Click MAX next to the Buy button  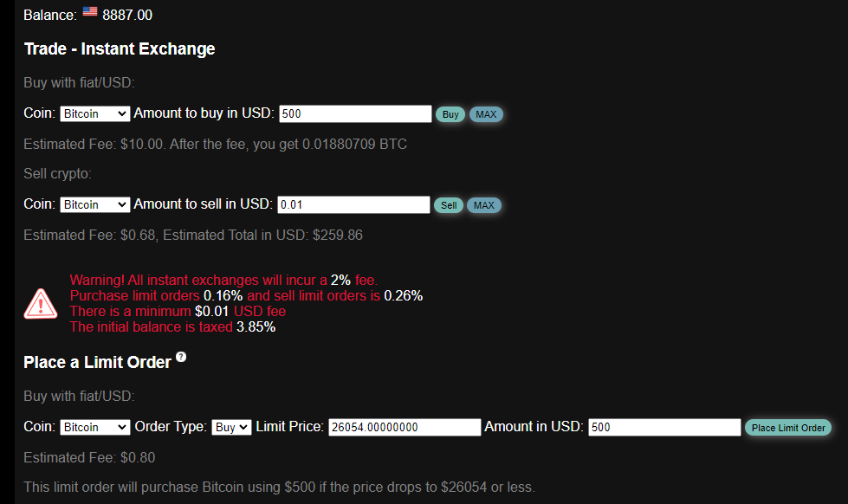[x=486, y=114]
